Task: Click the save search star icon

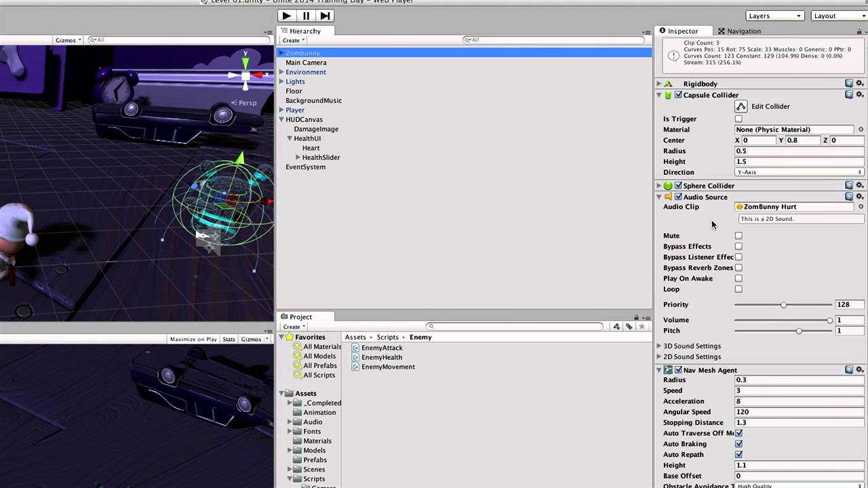Action: [642, 327]
